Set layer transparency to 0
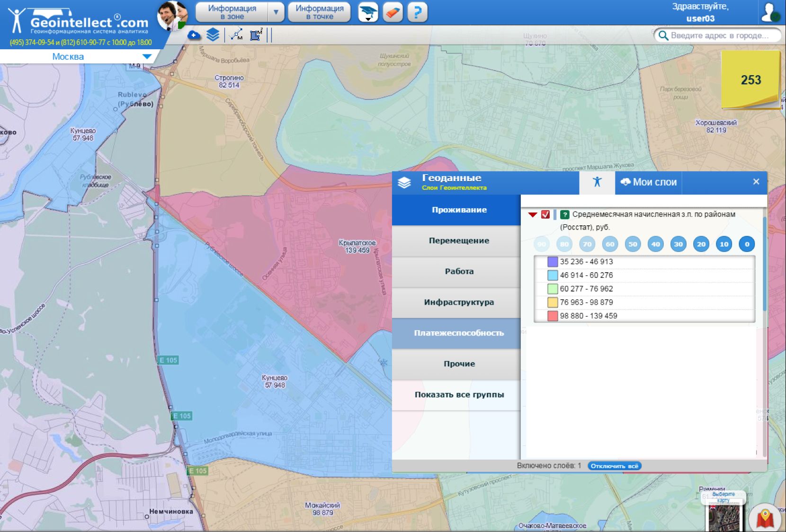Image resolution: width=786 pixels, height=532 pixels. click(x=747, y=244)
